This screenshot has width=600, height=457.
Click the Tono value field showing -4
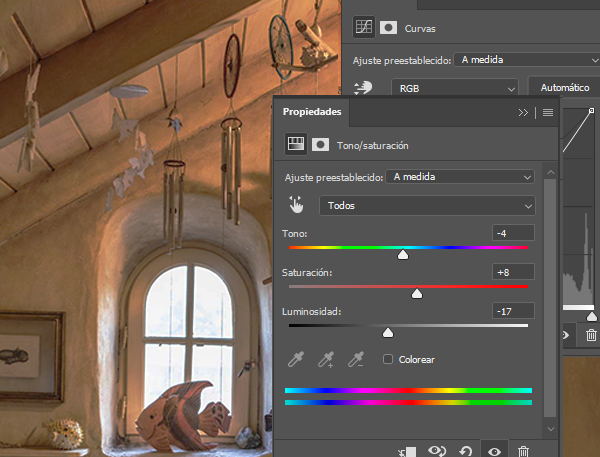513,233
